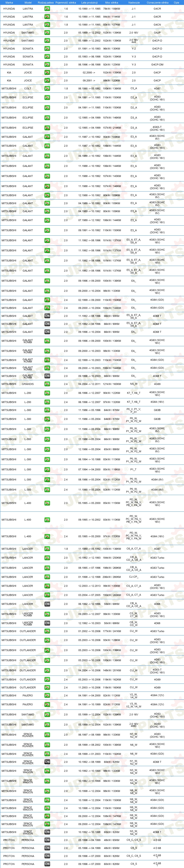Click ON icon in Persona C9_S 60kW row
This screenshot has width=184, height=868.
pos(47,864)
